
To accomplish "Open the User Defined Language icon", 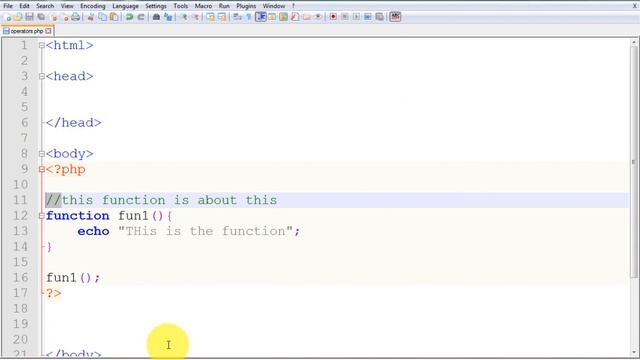I will 272,17.
